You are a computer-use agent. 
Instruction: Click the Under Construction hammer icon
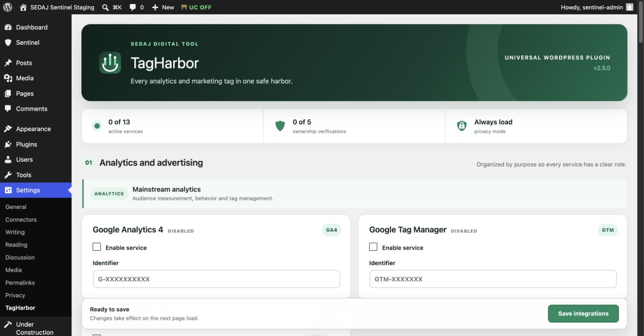[x=8, y=324]
